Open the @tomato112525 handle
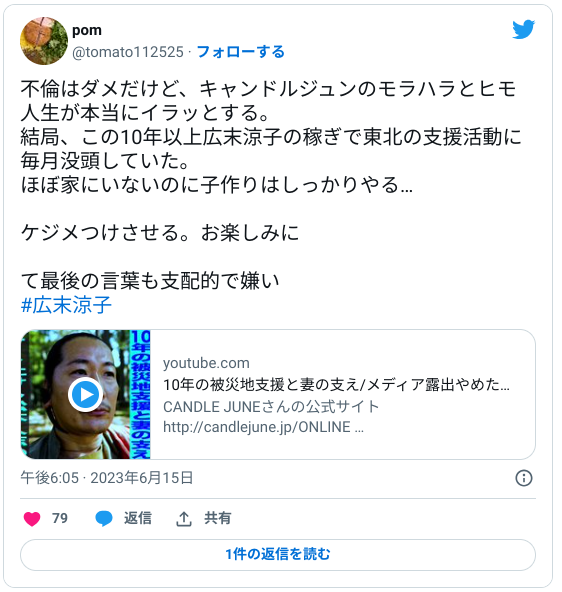The height and width of the screenshot is (592, 562). click(x=128, y=52)
